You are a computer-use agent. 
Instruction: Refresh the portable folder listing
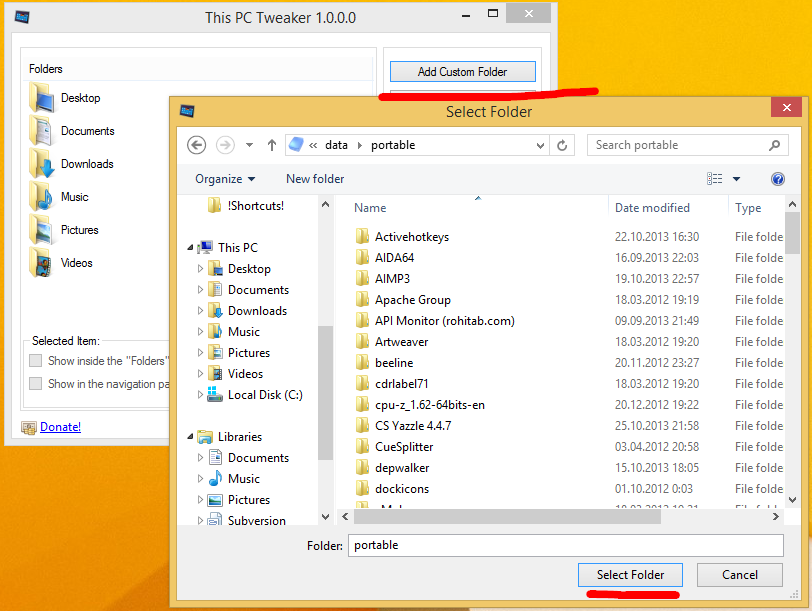point(563,145)
